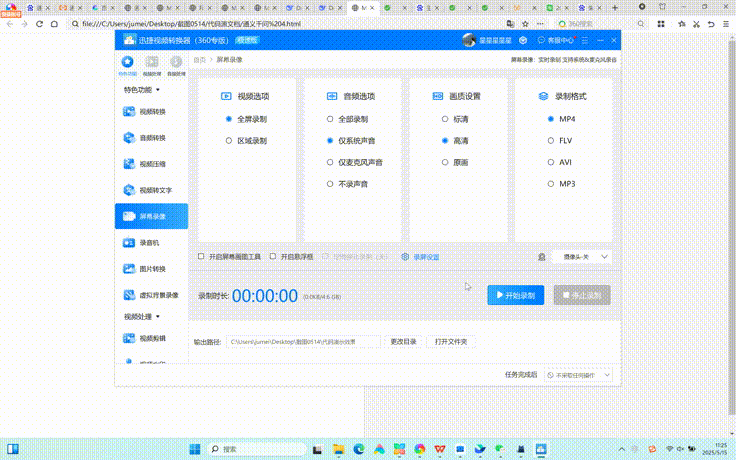Select 全部录制 audio option
Screen dimensions: 736x460
click(347, 119)
